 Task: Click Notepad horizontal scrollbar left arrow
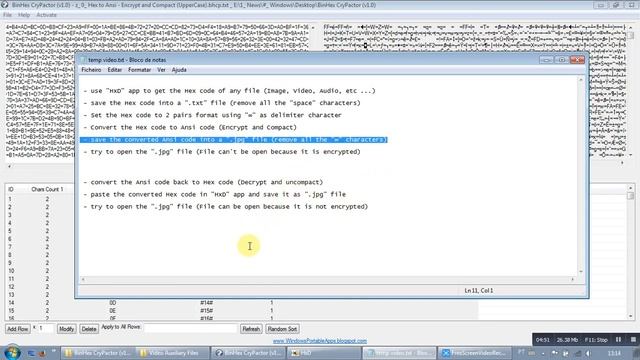pos(83,280)
